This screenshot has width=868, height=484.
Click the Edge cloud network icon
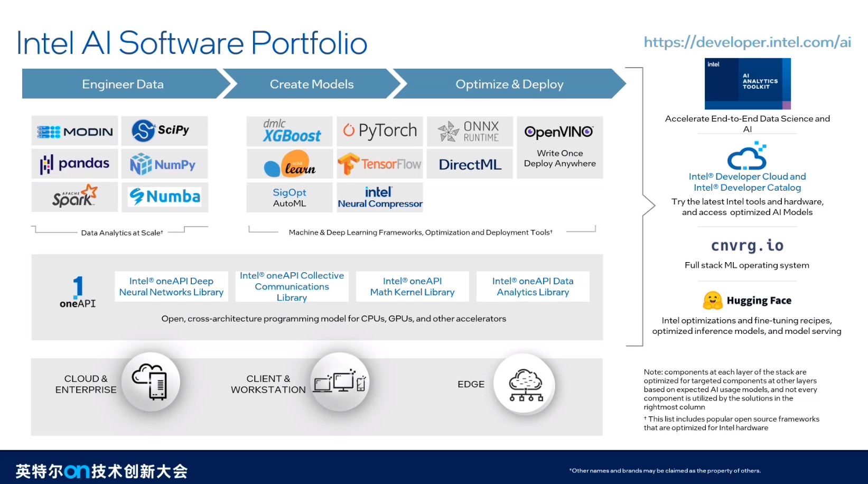[524, 384]
